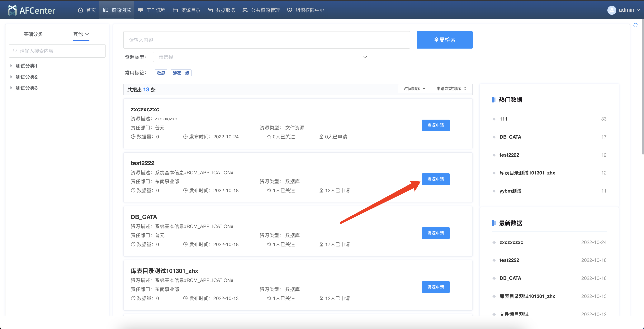644x329 pixels.
Task: Toggle the 敏感 common tag
Action: coord(161,73)
